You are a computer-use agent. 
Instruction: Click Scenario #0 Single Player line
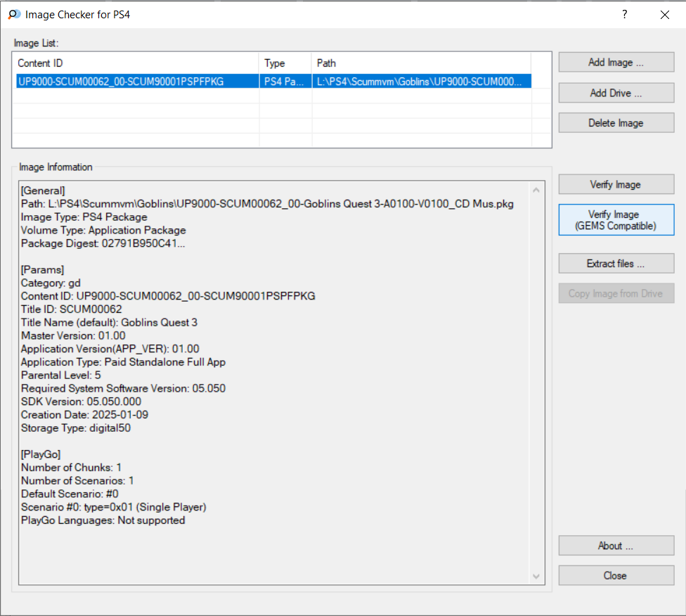114,506
